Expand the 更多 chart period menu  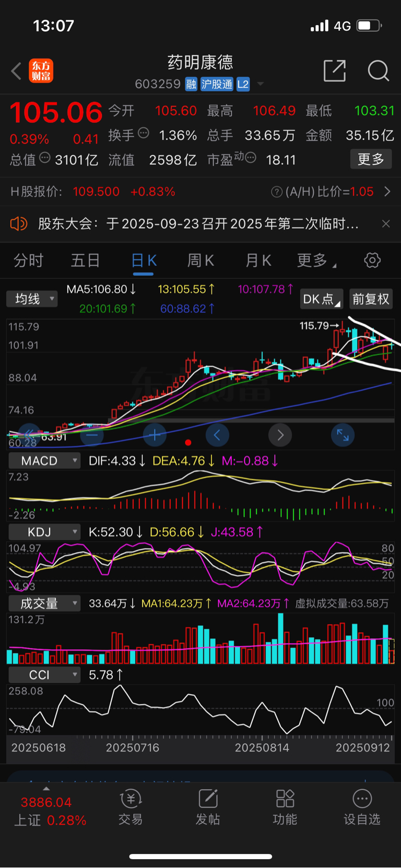(x=316, y=260)
